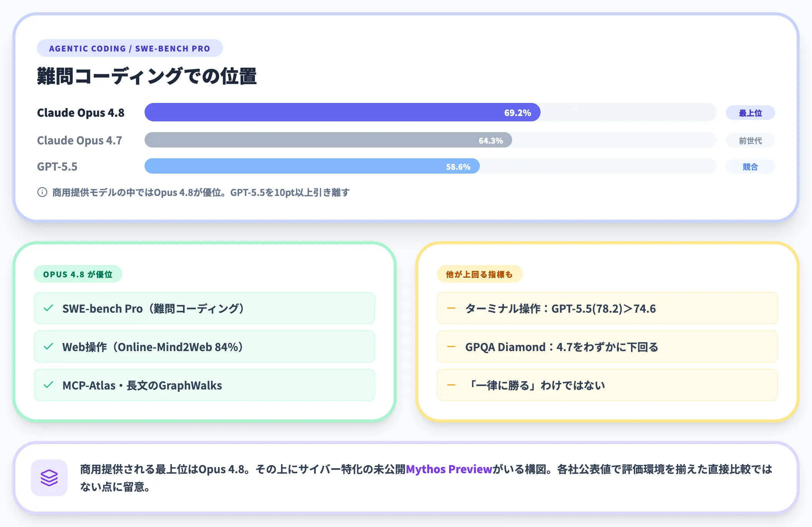Select the GPQA Diamond：4.7をわずかに下回る item
Viewport: 812px width, 527px height.
(x=607, y=346)
